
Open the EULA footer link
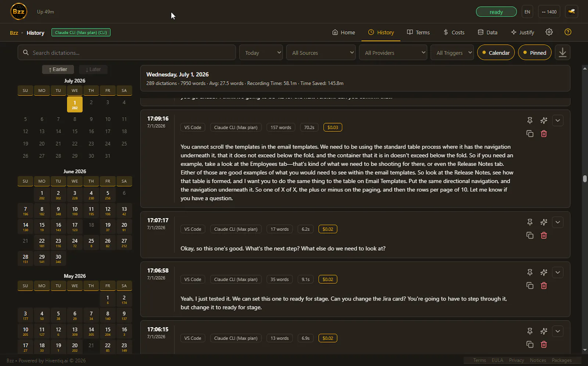pos(497,360)
